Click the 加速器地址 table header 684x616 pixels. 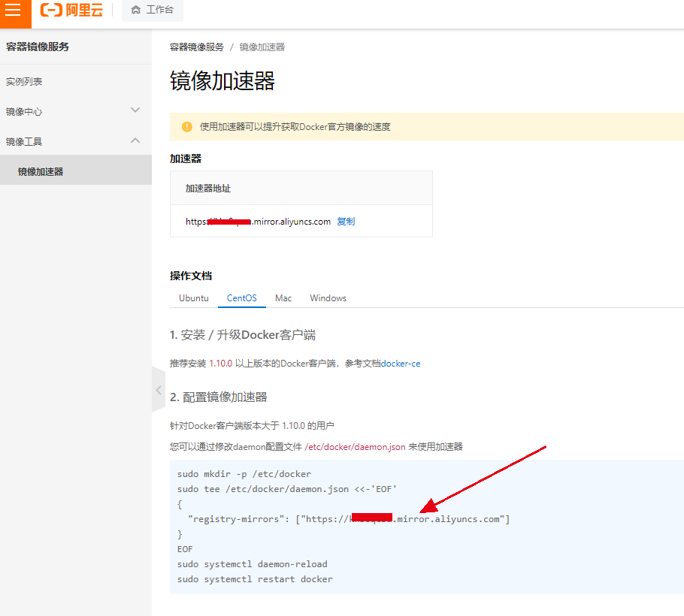coord(208,189)
